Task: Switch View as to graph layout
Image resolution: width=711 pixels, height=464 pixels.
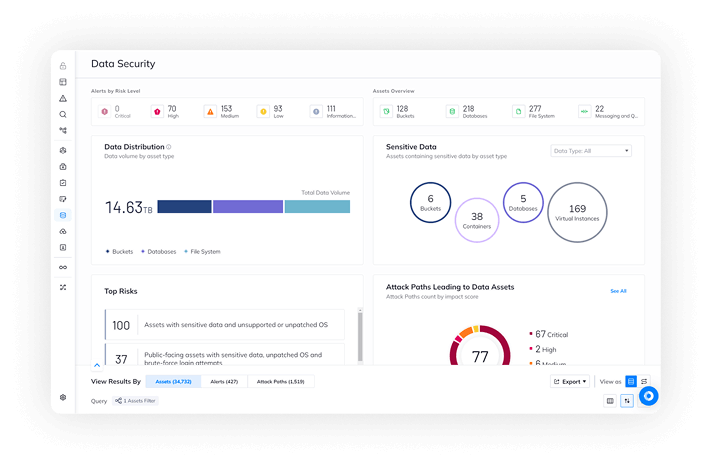Action: click(x=644, y=381)
